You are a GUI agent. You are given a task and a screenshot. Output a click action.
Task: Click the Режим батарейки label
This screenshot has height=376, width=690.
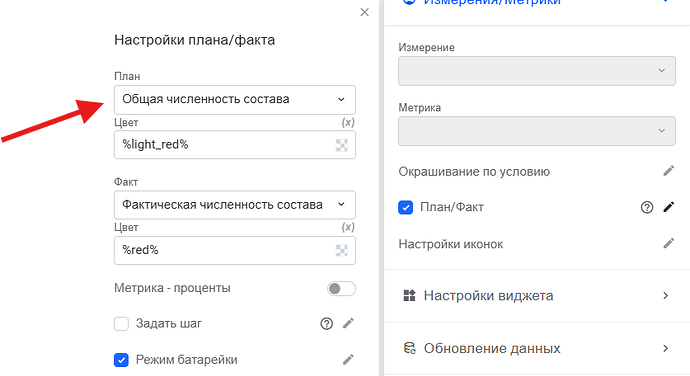[187, 360]
